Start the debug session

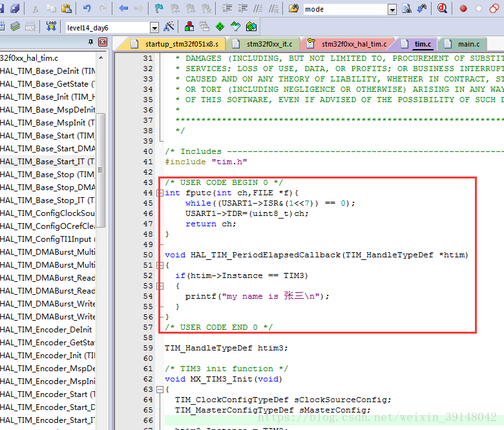[442, 8]
